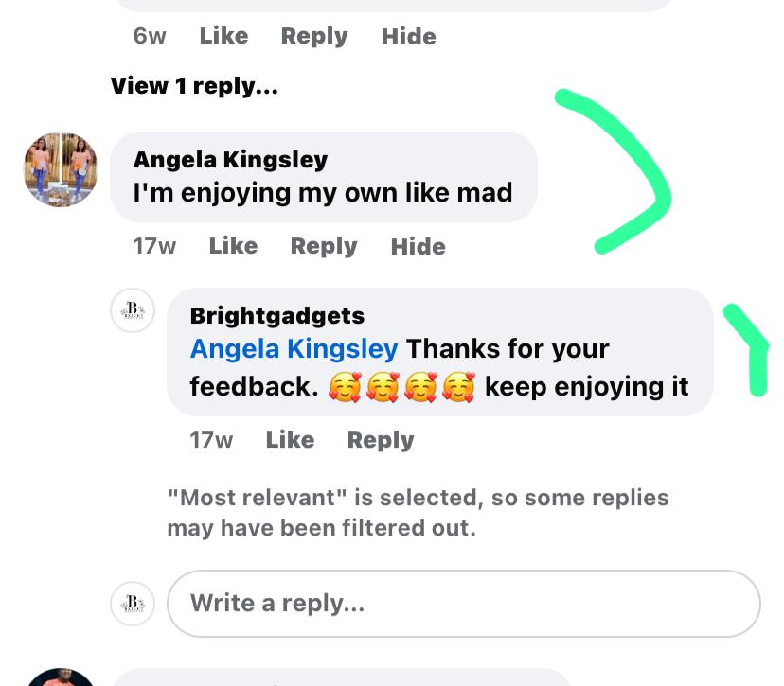
Task: Open the Angela Kingsley commenter name
Action: tap(230, 160)
